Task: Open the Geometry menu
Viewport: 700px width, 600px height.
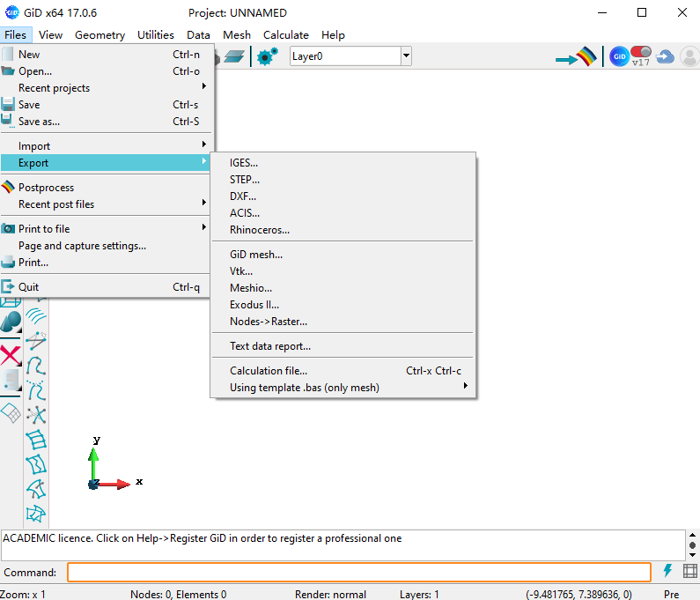Action: point(99,35)
